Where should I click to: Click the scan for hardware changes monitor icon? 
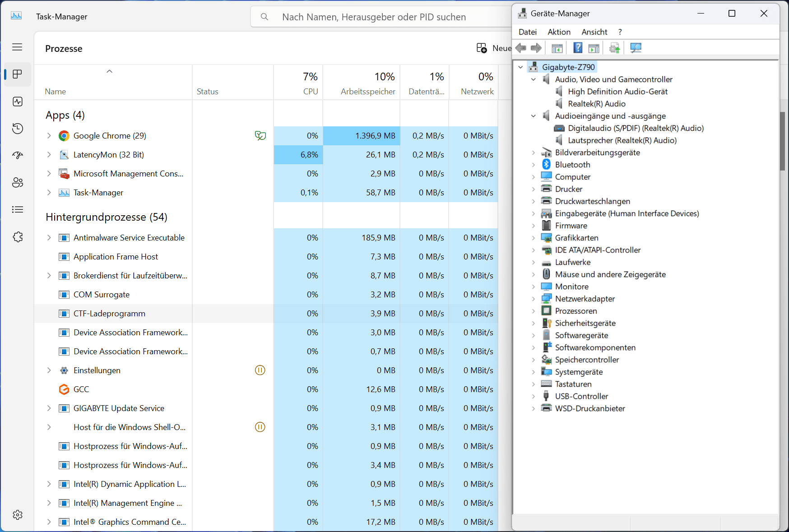pyautogui.click(x=636, y=48)
